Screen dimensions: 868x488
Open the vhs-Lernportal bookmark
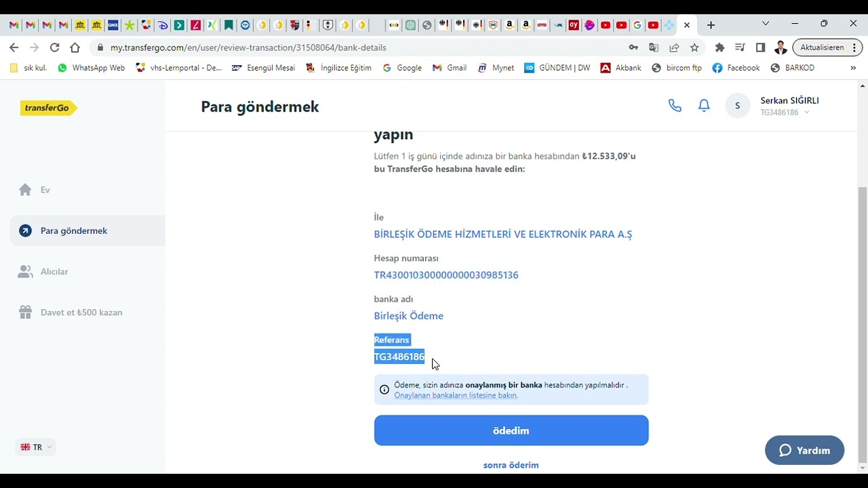coord(179,68)
